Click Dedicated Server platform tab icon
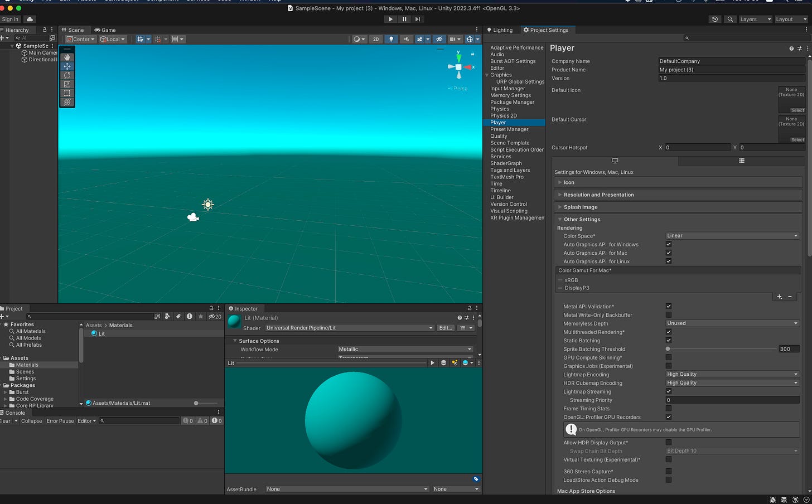 point(742,161)
